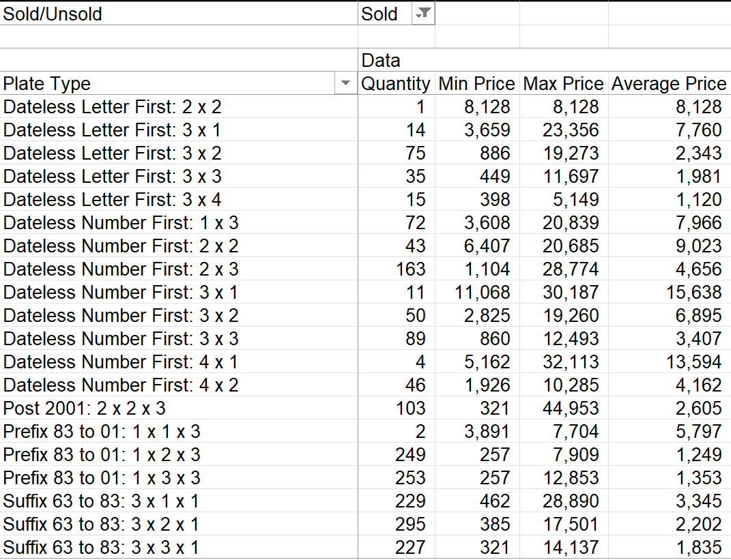This screenshot has height=560, width=731.
Task: Select the Dateless Letter First: 2 x 2 row label
Action: click(x=112, y=107)
